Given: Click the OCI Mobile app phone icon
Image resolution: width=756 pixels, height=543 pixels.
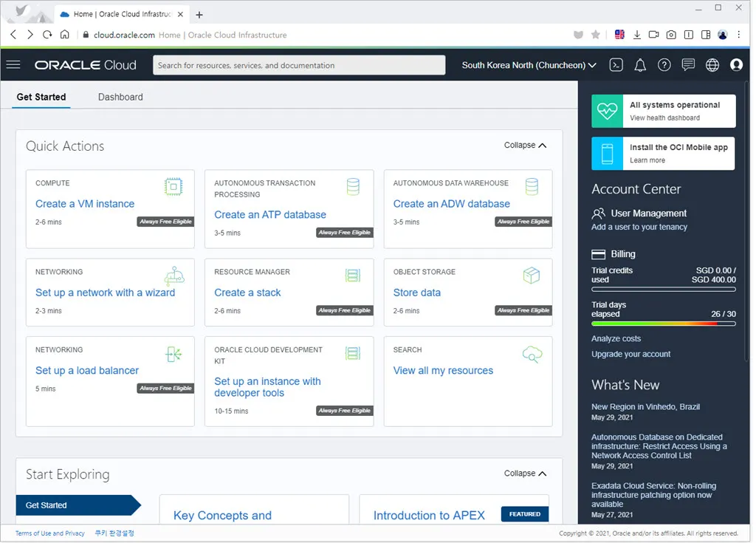Looking at the screenshot, I should [607, 153].
